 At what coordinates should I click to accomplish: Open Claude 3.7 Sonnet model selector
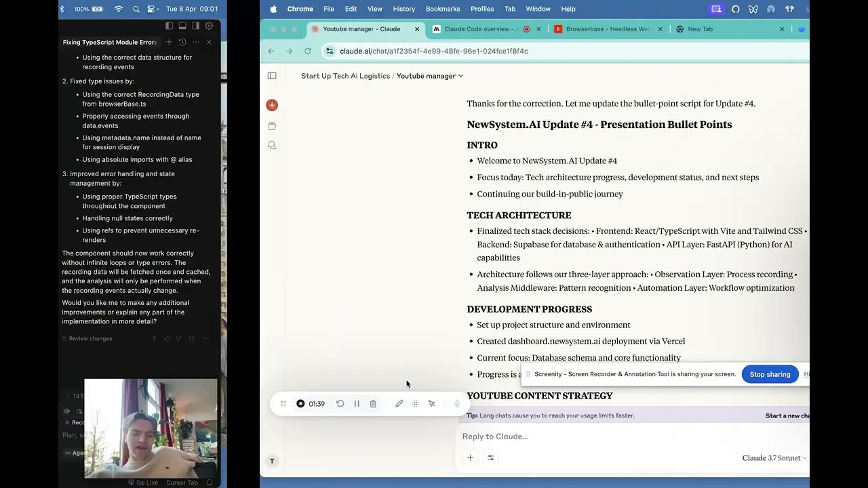(774, 458)
